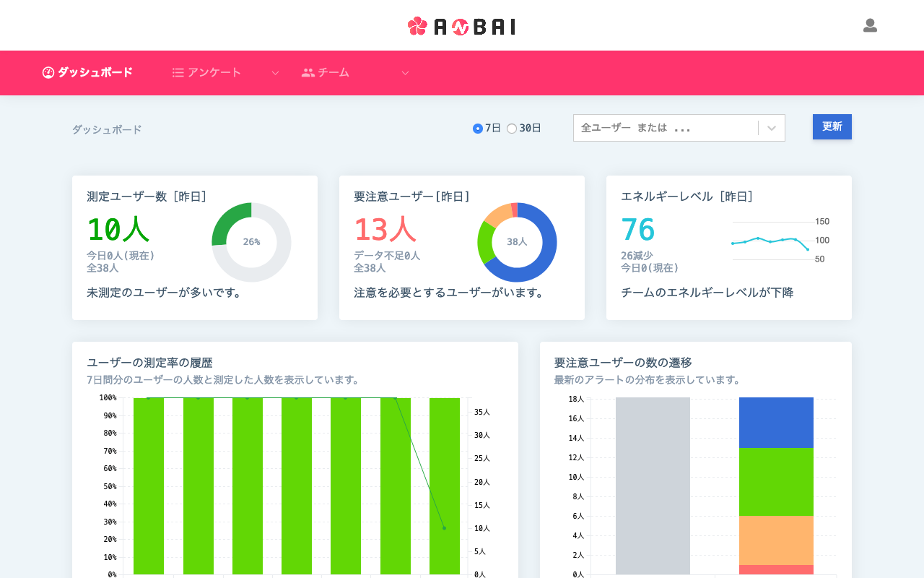The width and height of the screenshot is (924, 578).
Task: Click the アンケート list icon
Action: tap(178, 72)
